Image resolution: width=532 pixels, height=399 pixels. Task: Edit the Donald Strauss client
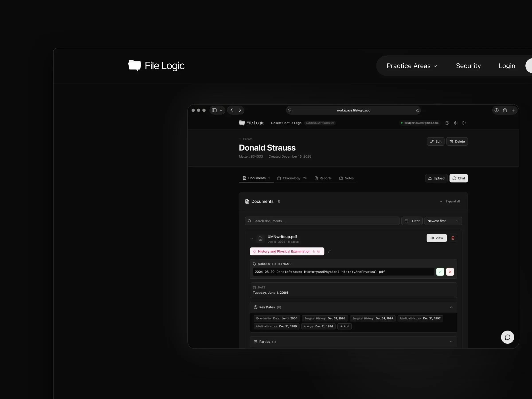tap(435, 141)
